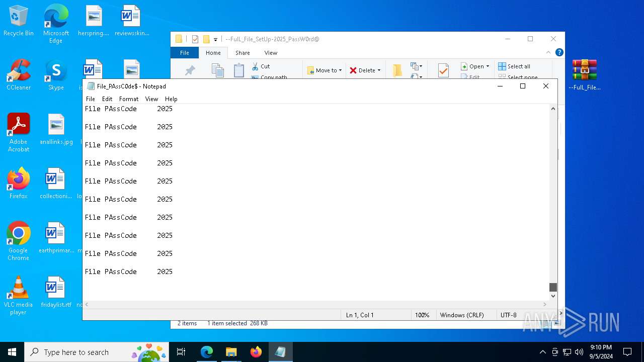Click the taskbar search box

[x=97, y=352]
